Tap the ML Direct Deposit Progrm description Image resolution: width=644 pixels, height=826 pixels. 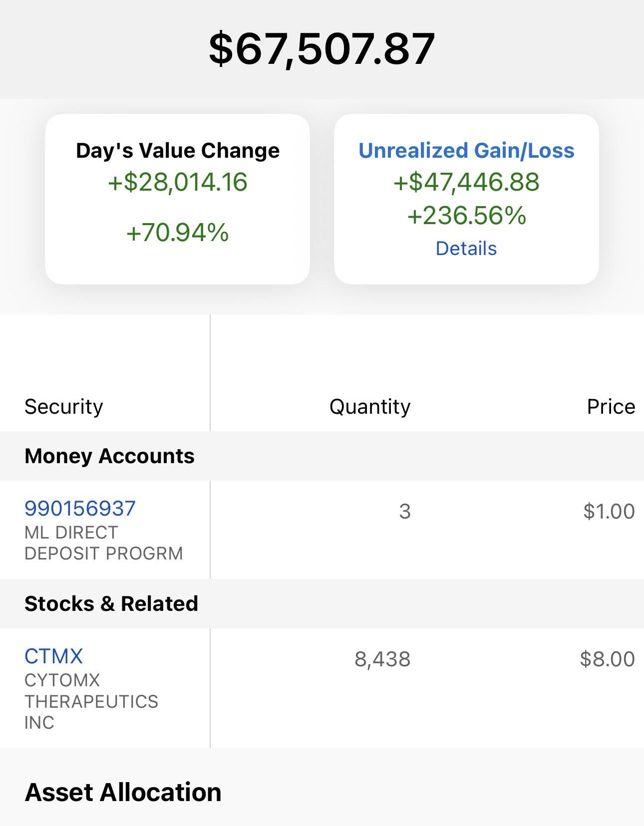point(103,543)
